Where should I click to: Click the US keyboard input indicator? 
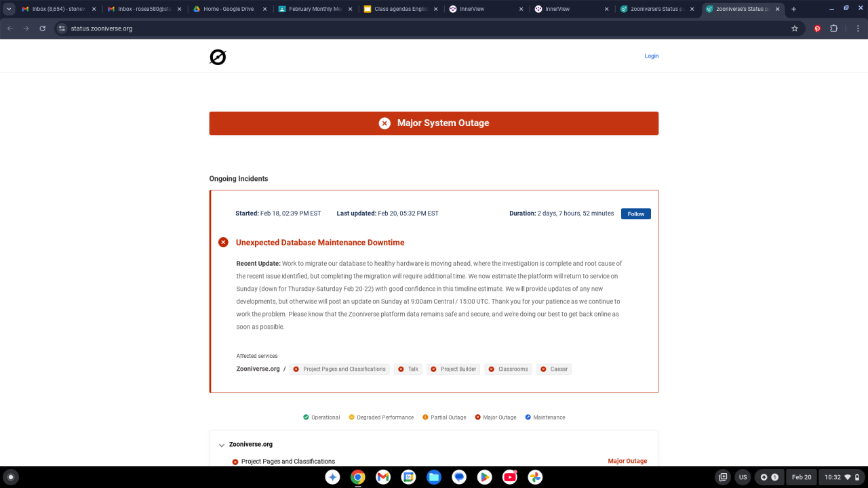743,477
